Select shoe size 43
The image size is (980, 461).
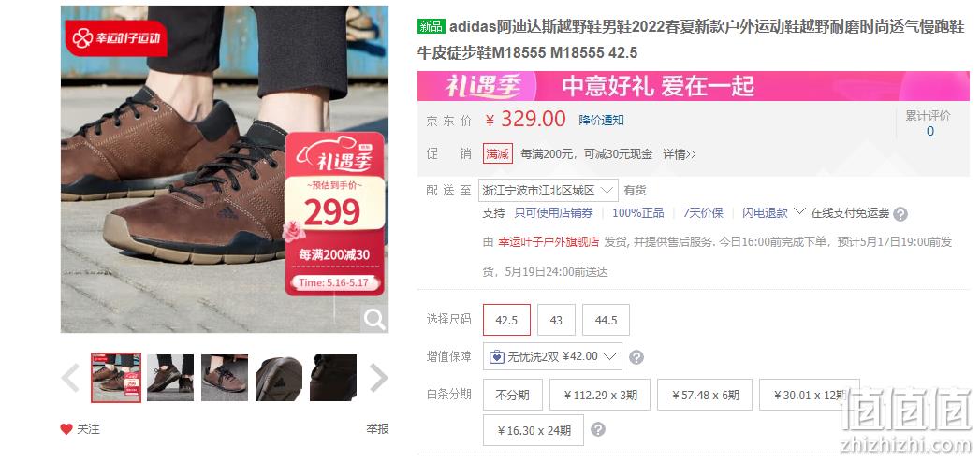[x=556, y=320]
